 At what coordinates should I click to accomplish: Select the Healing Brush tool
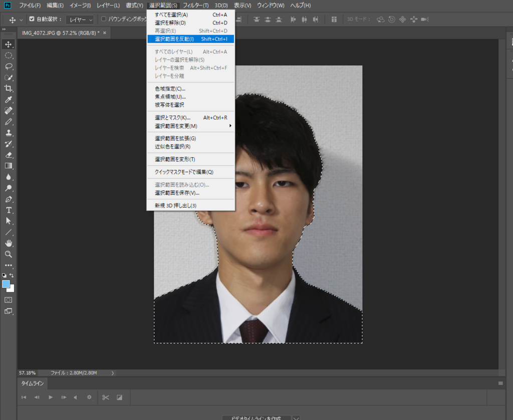tap(9, 111)
